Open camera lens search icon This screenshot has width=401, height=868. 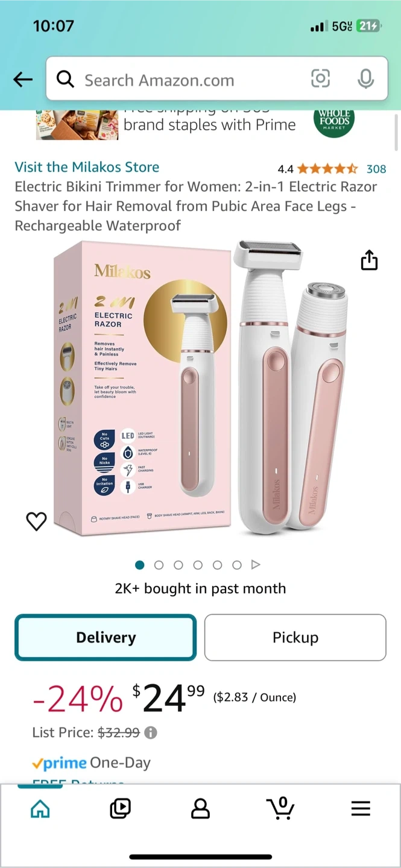320,78
